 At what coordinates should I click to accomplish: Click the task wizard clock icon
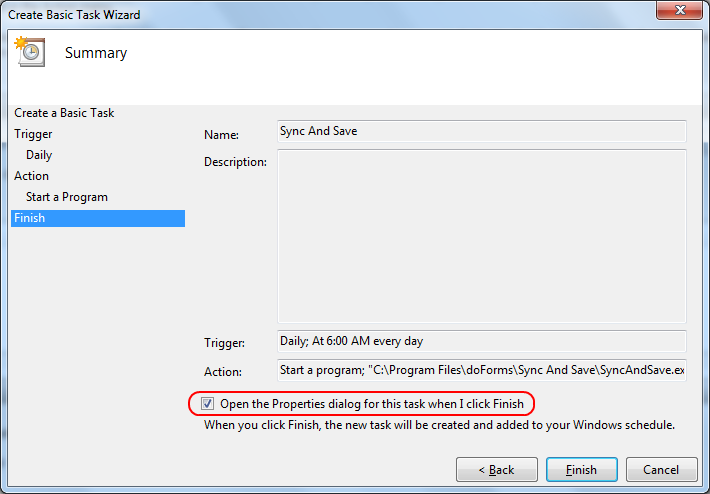tap(30, 53)
